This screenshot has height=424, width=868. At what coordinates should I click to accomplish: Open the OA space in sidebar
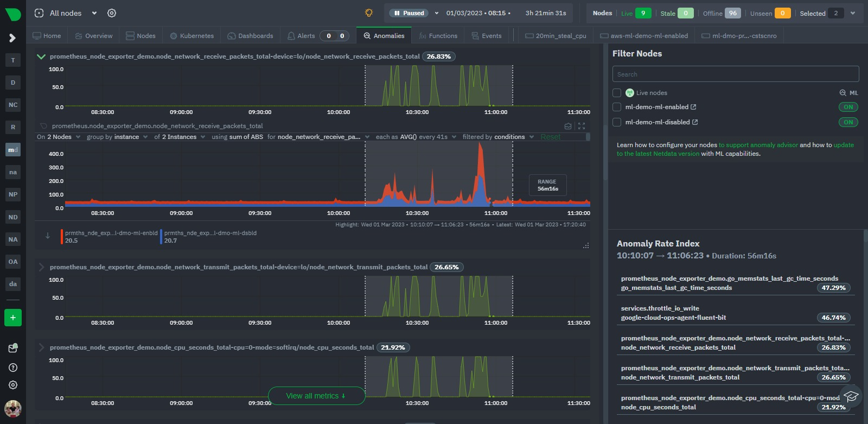[13, 262]
